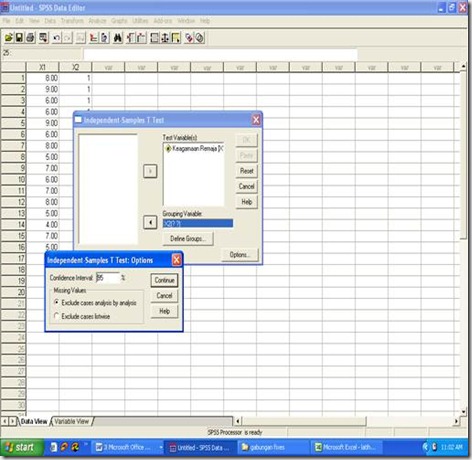472x460 pixels.
Task: Click the Save File toolbar icon
Action: (19, 38)
